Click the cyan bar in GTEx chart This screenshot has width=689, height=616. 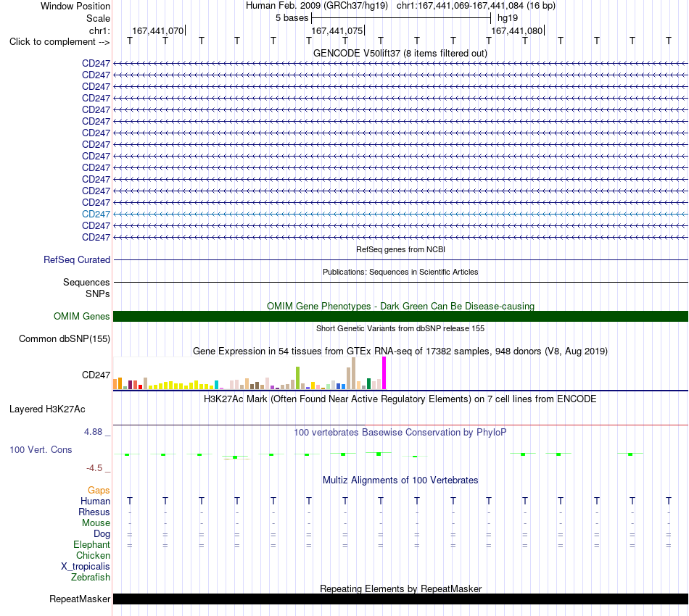pos(216,385)
